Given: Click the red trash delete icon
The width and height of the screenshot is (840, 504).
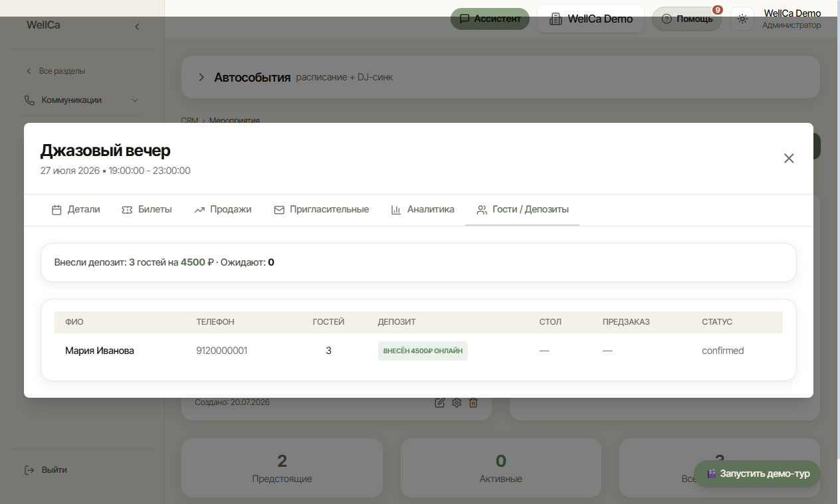Looking at the screenshot, I should [473, 402].
